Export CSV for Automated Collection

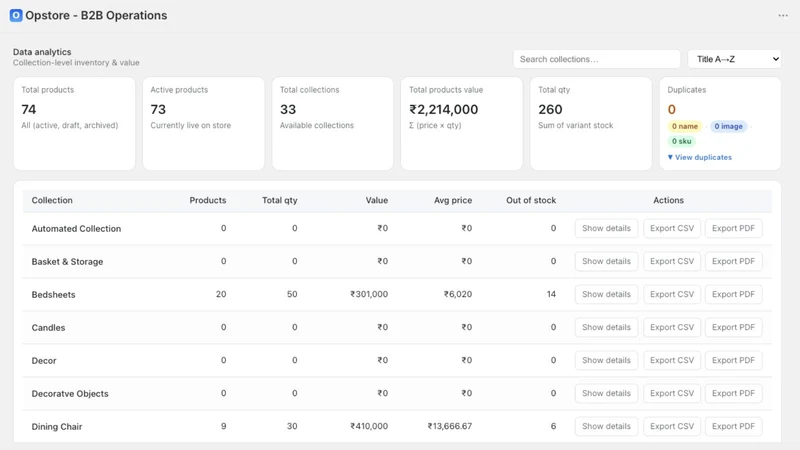coord(672,228)
